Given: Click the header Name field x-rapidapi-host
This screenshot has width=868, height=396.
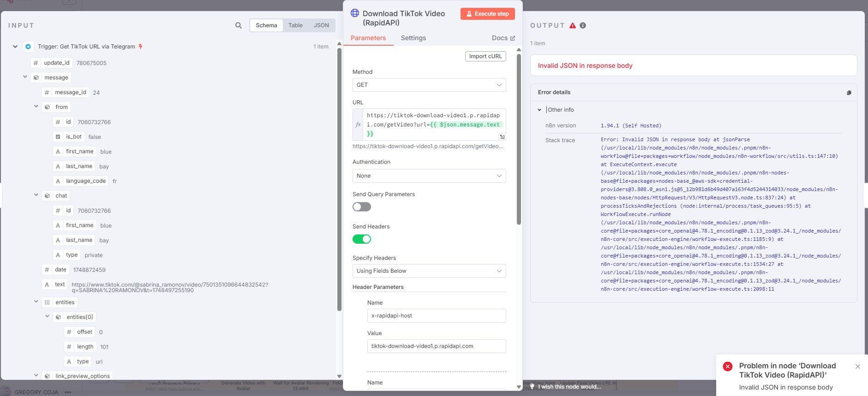Looking at the screenshot, I should click(437, 316).
